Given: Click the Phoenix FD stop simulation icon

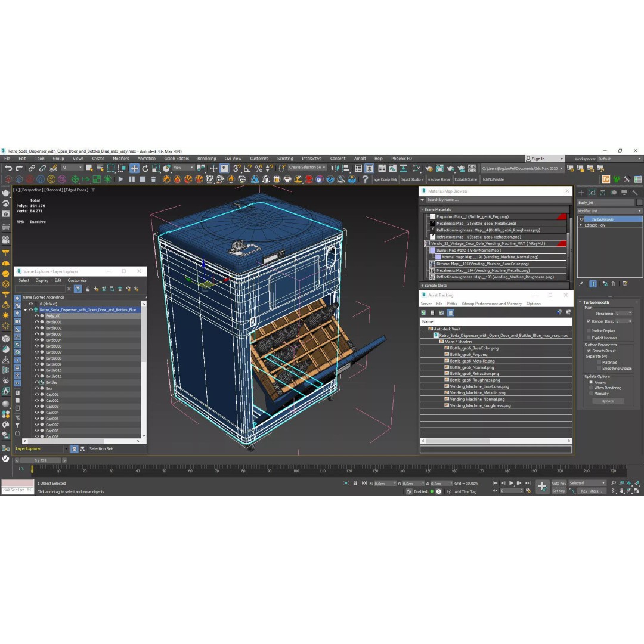Looking at the screenshot, I should pos(143,179).
